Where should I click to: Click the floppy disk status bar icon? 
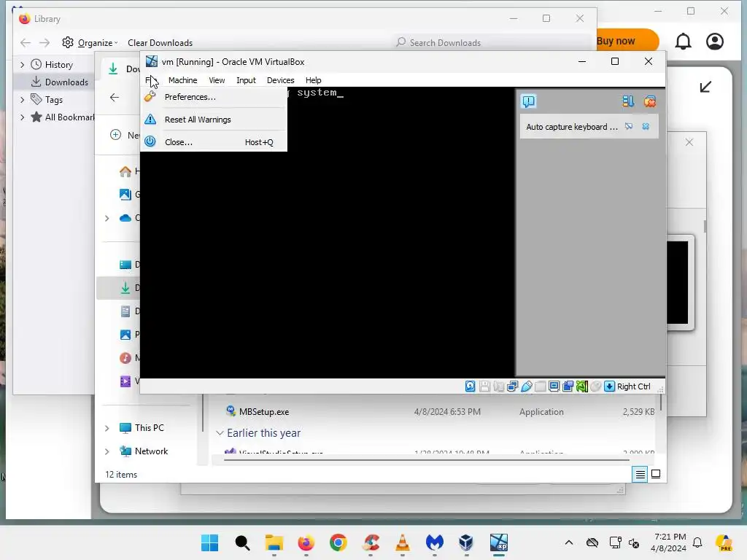coord(484,386)
